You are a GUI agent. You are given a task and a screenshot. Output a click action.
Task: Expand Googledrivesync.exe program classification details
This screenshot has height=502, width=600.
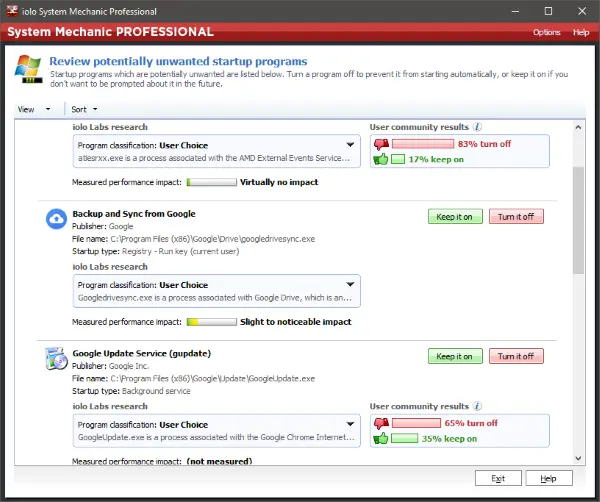tap(350, 284)
